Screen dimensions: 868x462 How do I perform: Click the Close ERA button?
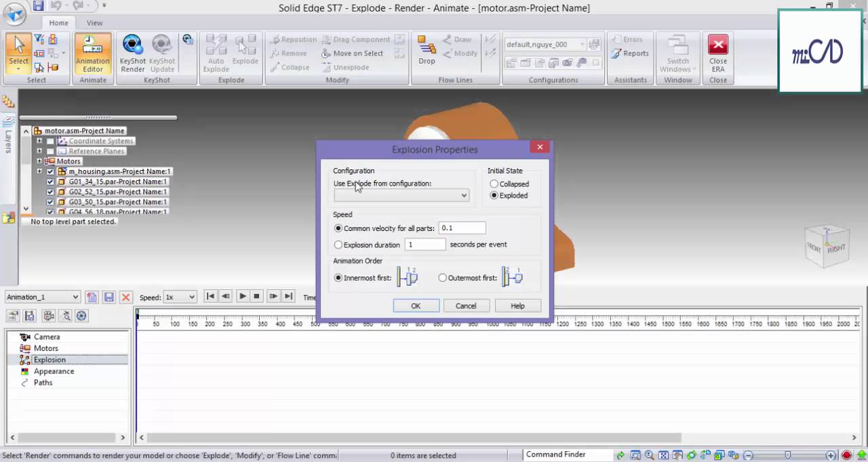click(717, 54)
